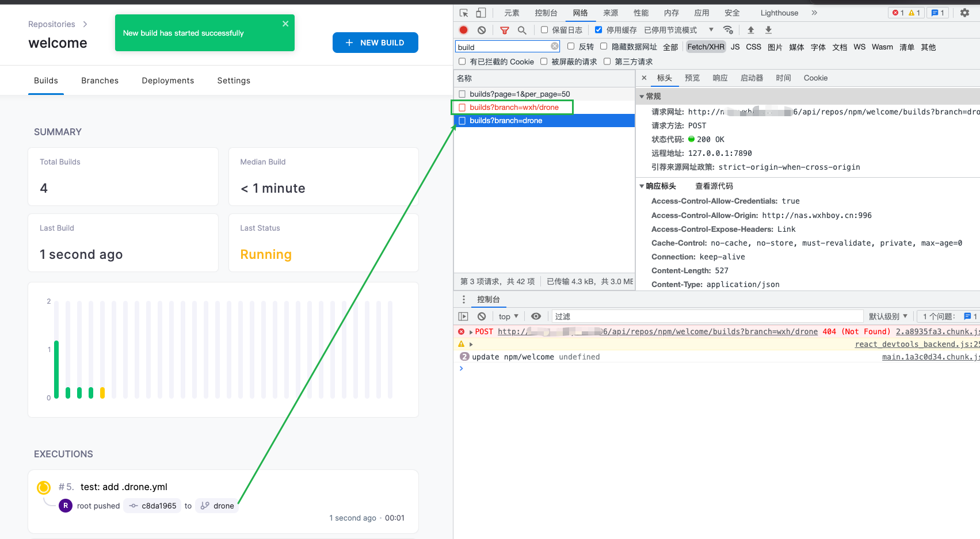Collapse the 响应标头 section
Screen dimensions: 980x539
tap(642, 186)
